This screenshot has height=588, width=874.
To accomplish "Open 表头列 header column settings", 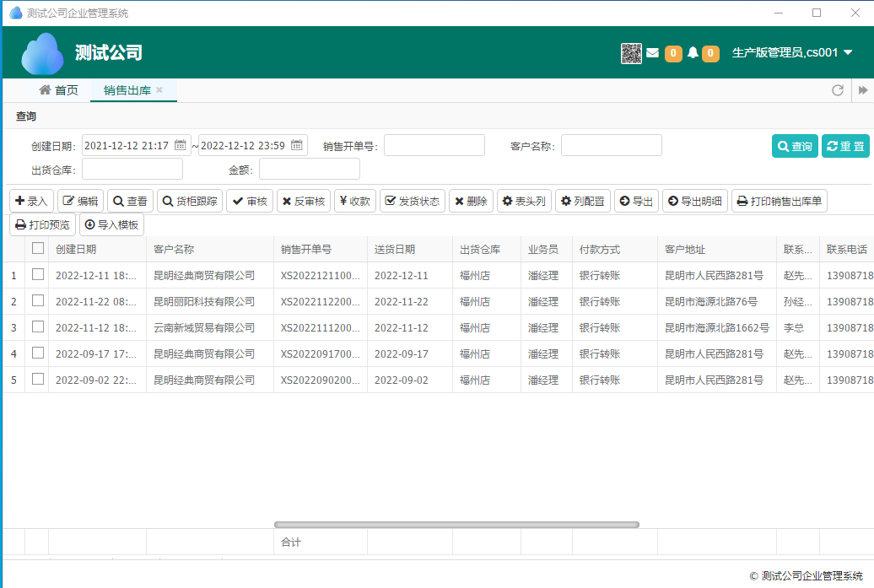I will coord(524,201).
